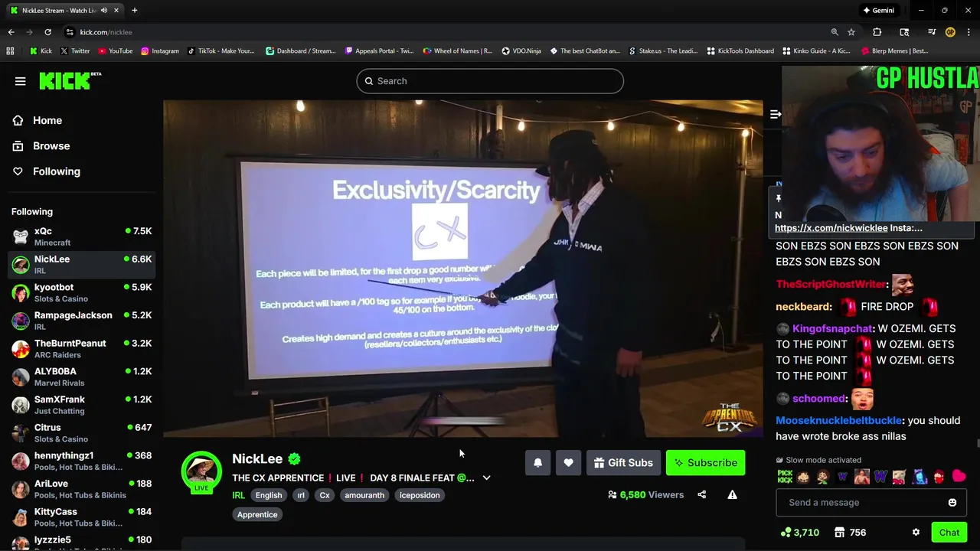Click username Mooseknucklebeltbuckle in chat
Screen dimensions: 980x551
(x=839, y=421)
